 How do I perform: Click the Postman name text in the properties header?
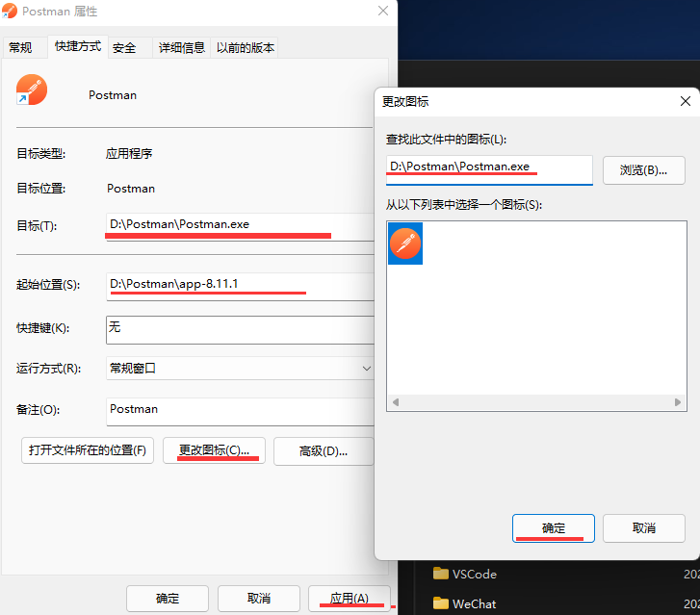pos(113,95)
